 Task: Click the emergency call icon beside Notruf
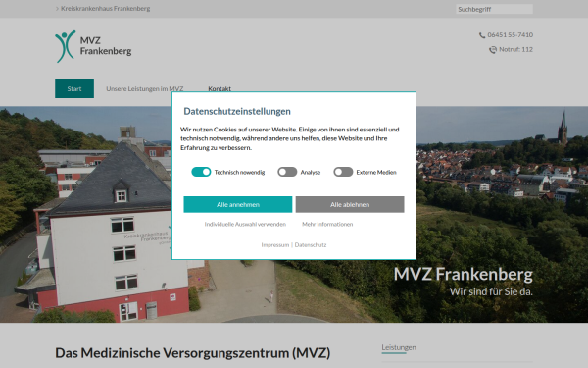pyautogui.click(x=493, y=50)
